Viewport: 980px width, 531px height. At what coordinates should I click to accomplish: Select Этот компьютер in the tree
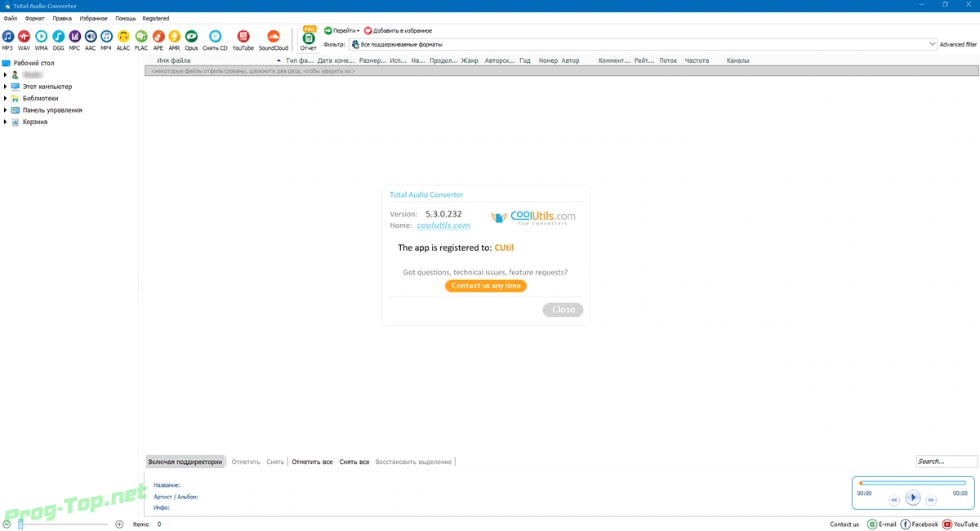pyautogui.click(x=47, y=87)
